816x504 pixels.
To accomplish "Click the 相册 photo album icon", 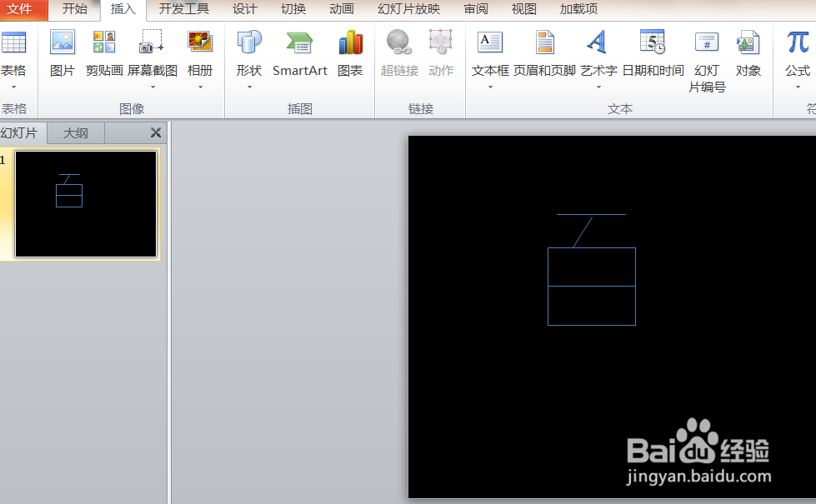I will [x=200, y=42].
